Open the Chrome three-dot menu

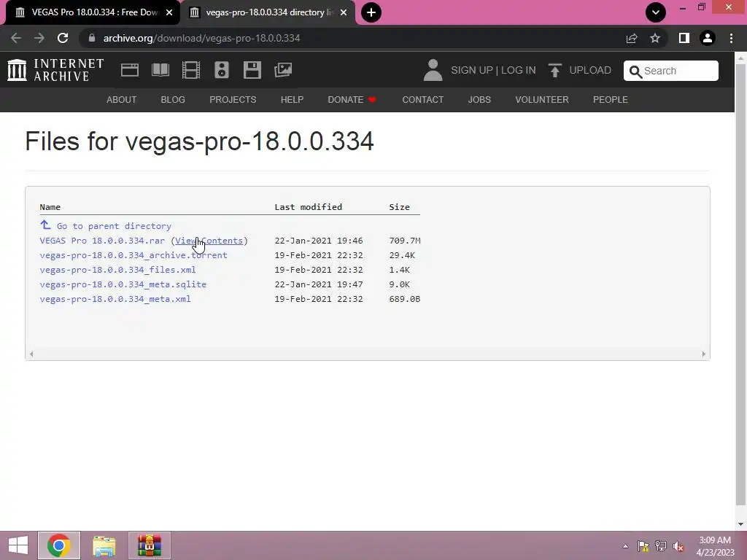coord(731,38)
